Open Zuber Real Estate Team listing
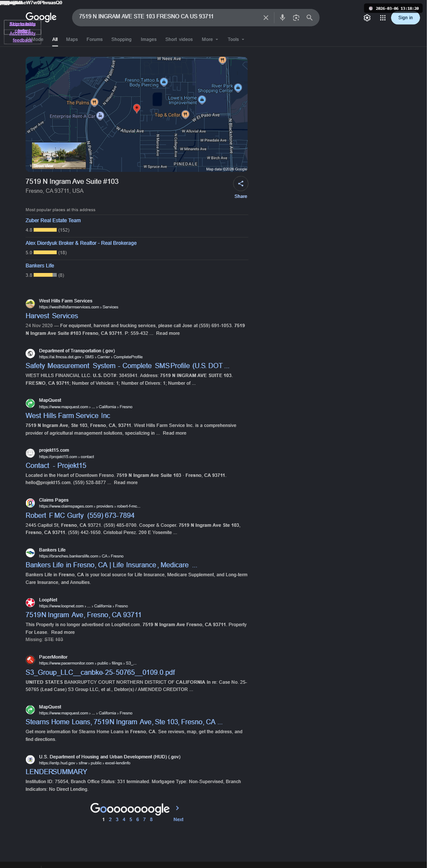Image resolution: width=432 pixels, height=868 pixels. click(x=53, y=221)
